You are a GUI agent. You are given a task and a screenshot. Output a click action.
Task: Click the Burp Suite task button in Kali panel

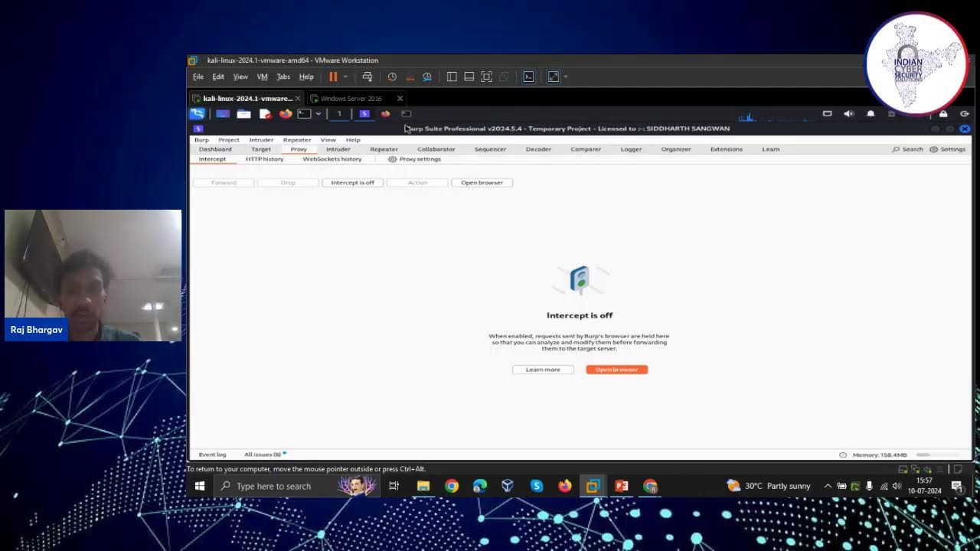(364, 113)
